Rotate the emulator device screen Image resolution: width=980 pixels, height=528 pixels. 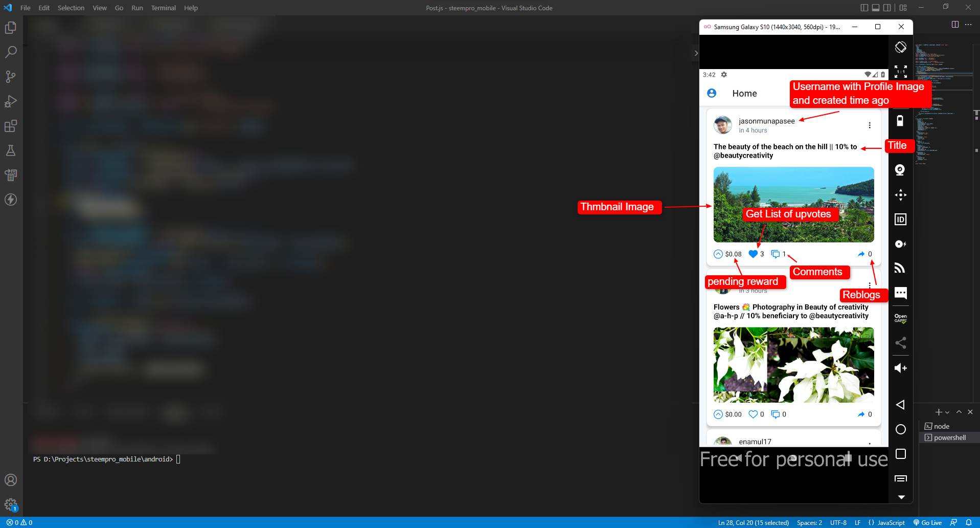(901, 47)
